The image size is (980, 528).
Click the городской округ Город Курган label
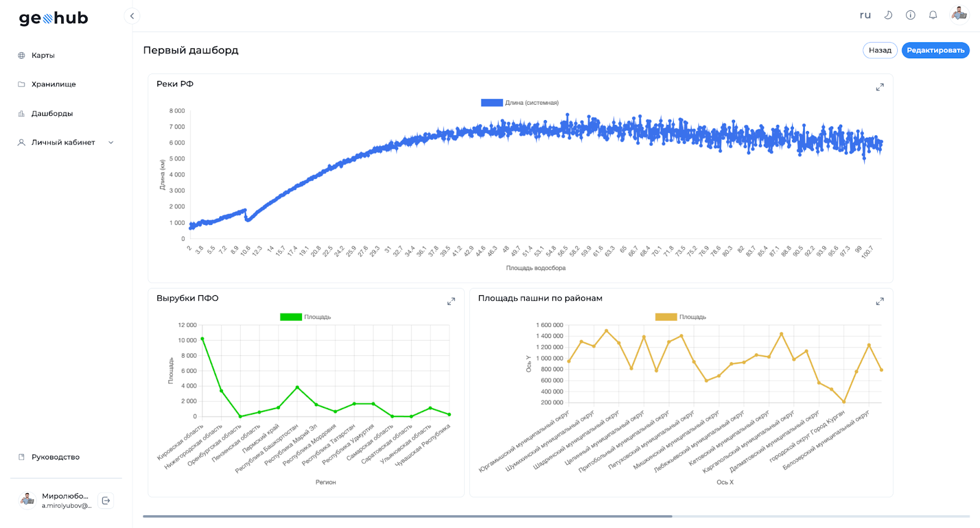pyautogui.click(x=807, y=436)
